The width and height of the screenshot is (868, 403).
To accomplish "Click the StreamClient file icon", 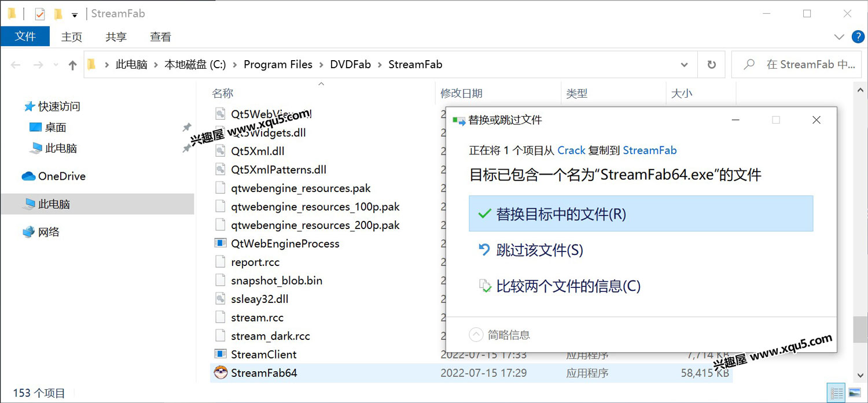I will tap(220, 354).
